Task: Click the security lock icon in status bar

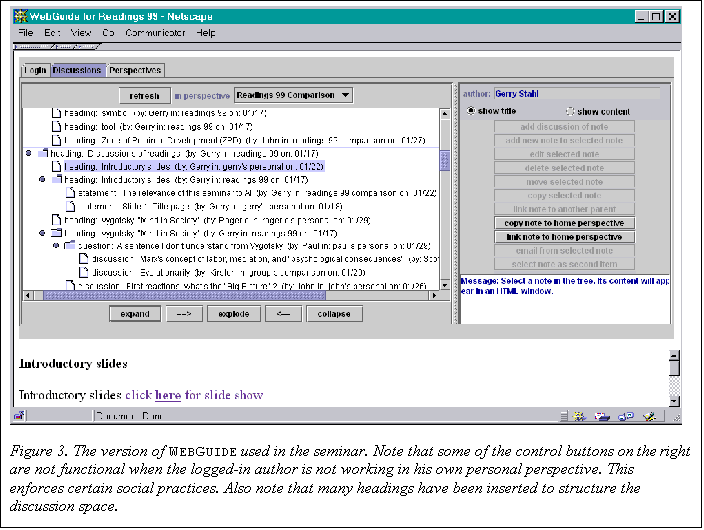Action: coord(19,416)
